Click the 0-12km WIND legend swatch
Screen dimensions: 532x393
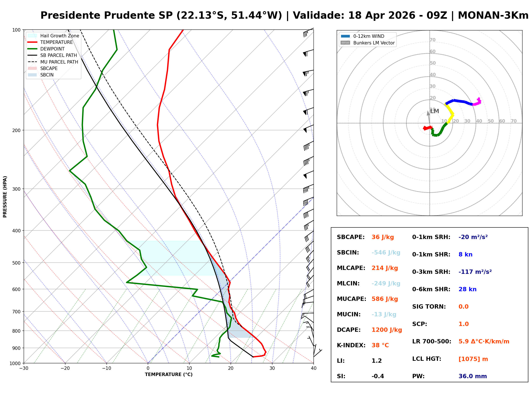[345, 36]
